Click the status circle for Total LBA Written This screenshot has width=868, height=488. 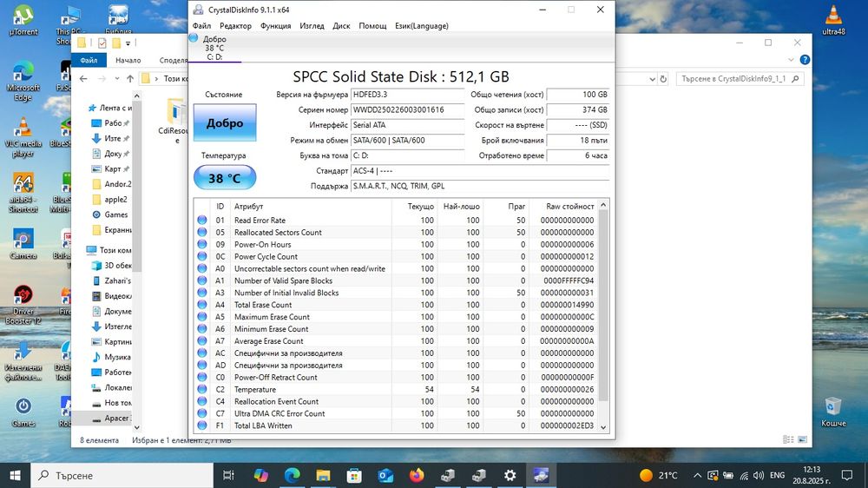[202, 425]
